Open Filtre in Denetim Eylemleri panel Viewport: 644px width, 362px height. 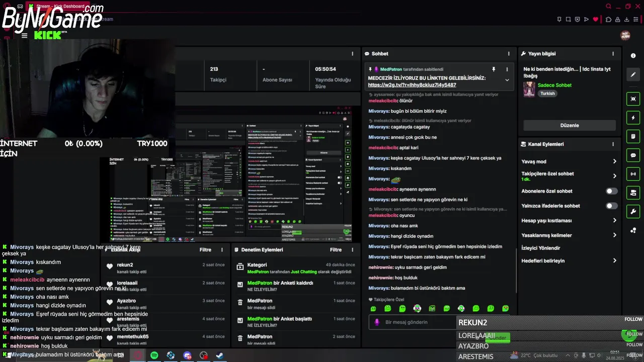[x=336, y=249]
